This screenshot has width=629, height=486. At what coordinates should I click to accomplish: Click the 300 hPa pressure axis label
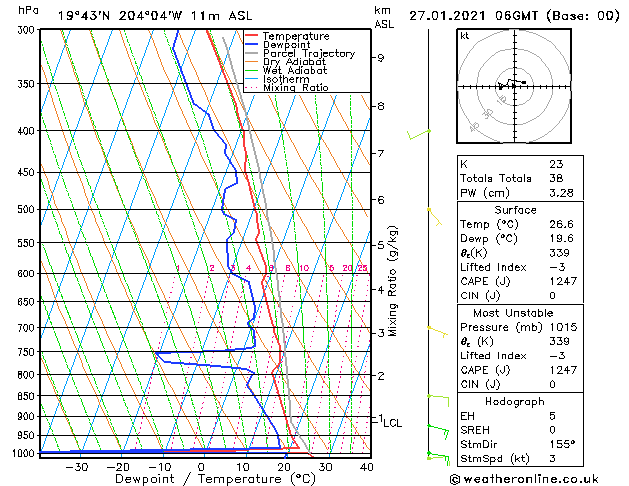[x=28, y=30]
